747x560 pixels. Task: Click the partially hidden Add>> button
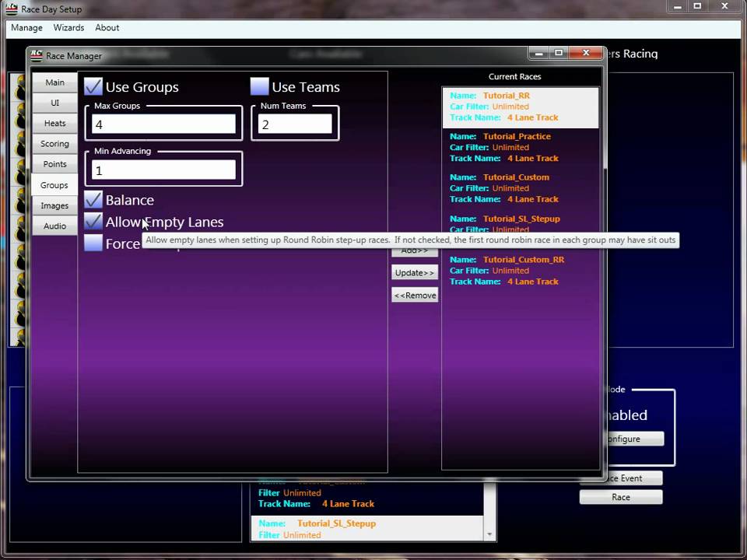click(x=415, y=252)
